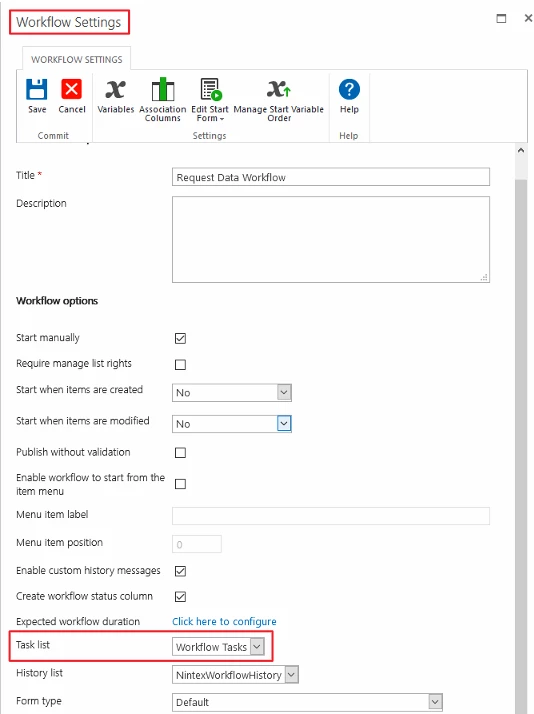Follow the Click here to configure link
The image size is (534, 714).
[224, 622]
